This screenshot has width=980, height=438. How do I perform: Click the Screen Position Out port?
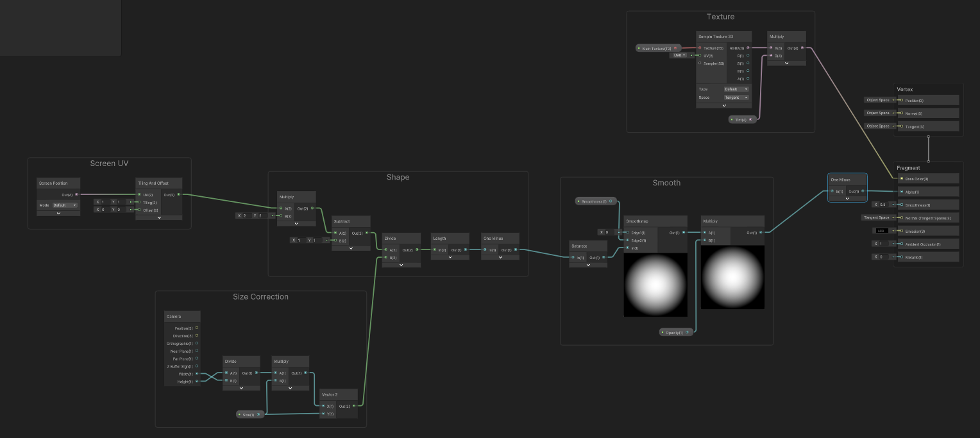77,194
